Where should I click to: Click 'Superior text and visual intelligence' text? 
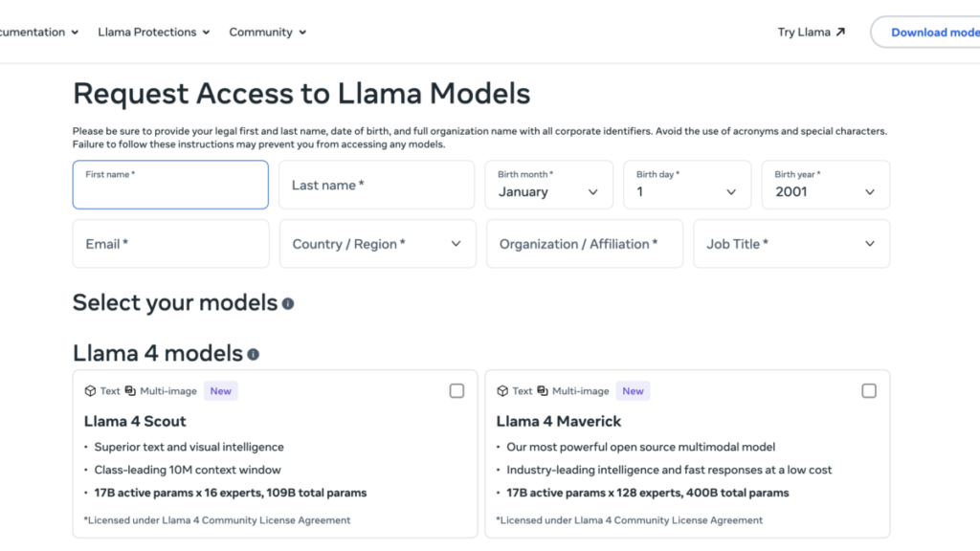(x=189, y=448)
